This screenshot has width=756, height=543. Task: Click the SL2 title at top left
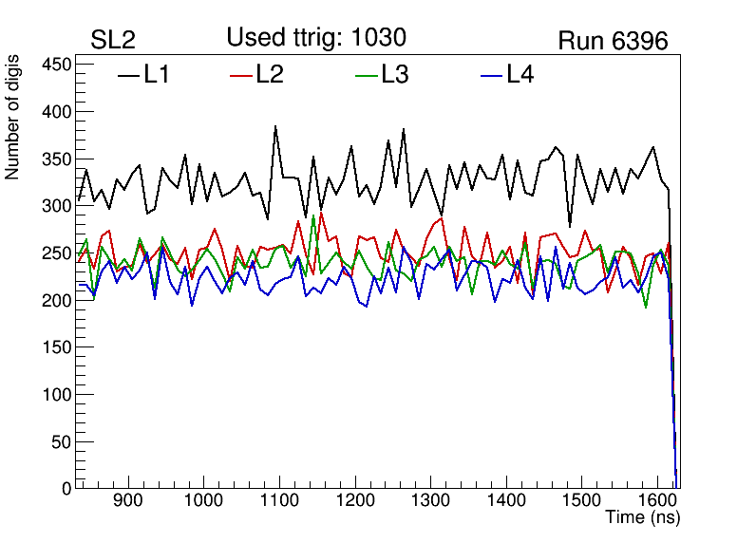tap(113, 41)
